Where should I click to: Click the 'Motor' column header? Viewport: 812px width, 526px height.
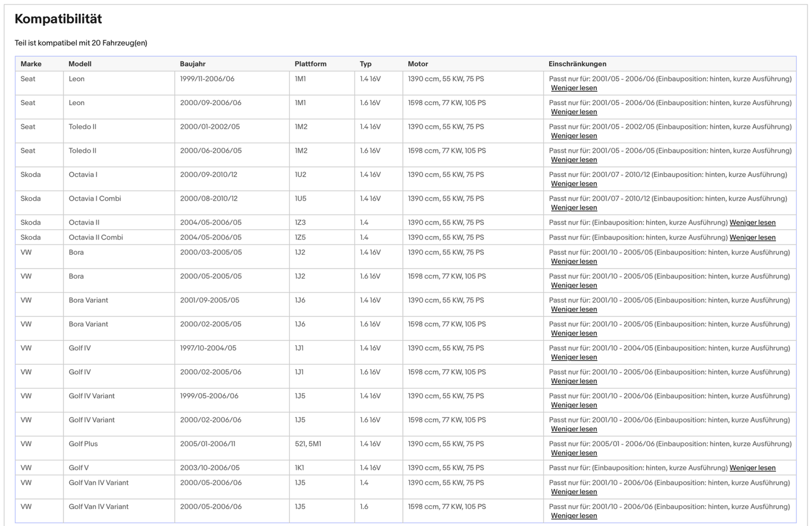click(418, 64)
